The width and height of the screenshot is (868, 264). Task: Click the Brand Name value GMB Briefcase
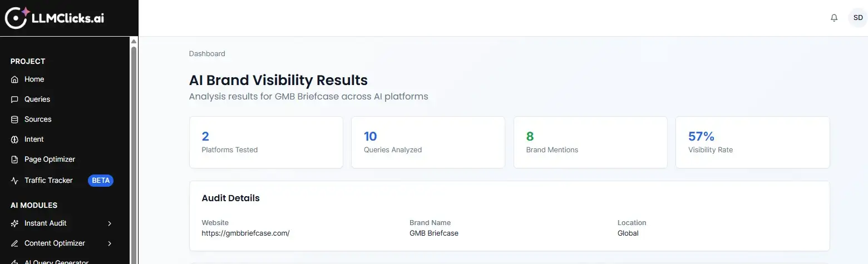tap(434, 233)
